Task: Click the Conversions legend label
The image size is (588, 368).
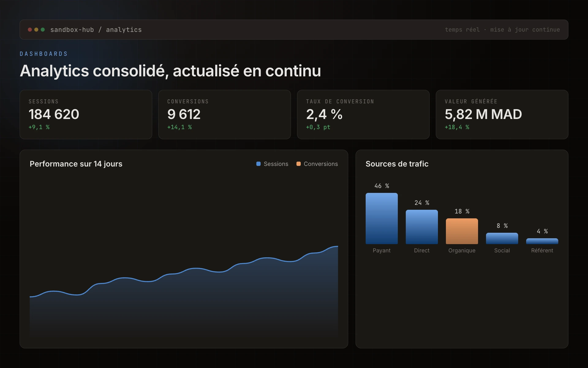Action: point(321,164)
